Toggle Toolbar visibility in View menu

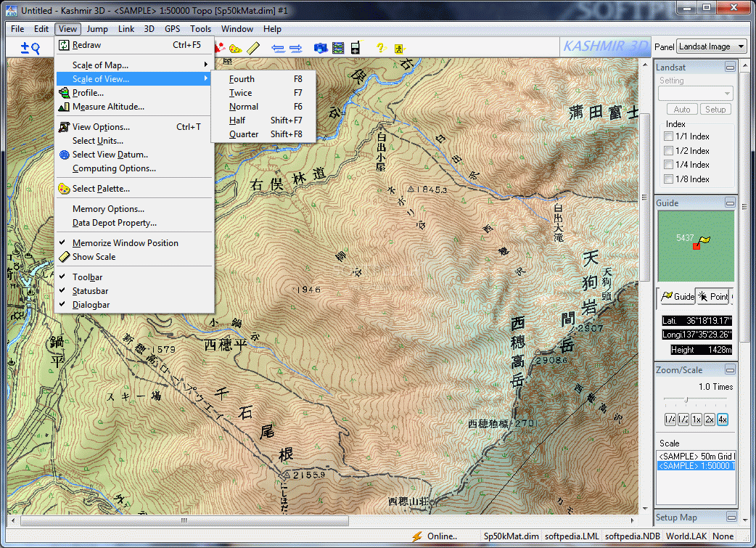point(135,277)
